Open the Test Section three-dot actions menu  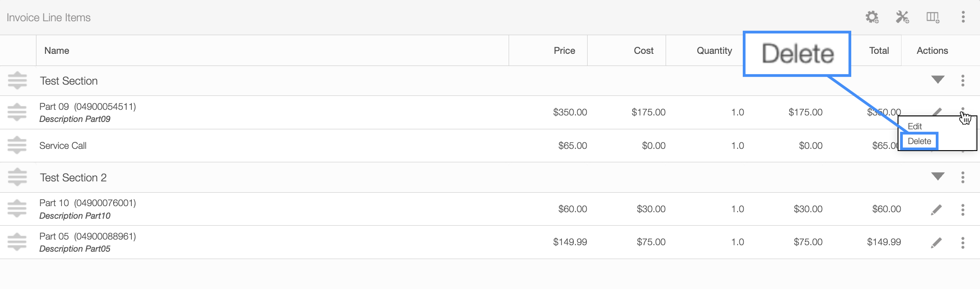963,80
